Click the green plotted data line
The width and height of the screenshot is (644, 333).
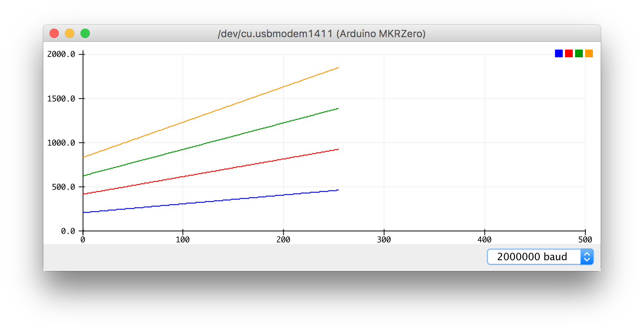pos(211,142)
